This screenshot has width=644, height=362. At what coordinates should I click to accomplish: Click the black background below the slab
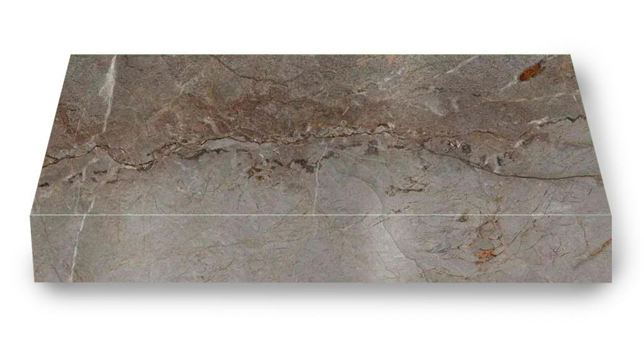314,339
